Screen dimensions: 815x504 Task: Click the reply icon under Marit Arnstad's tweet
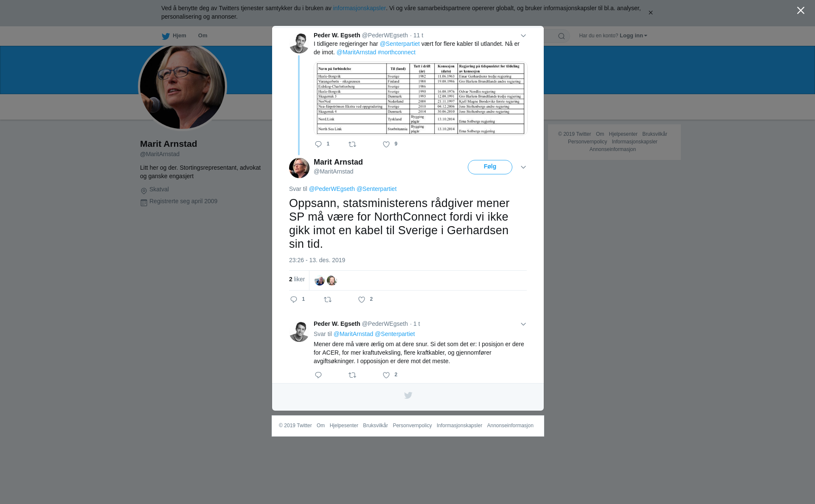(x=294, y=300)
